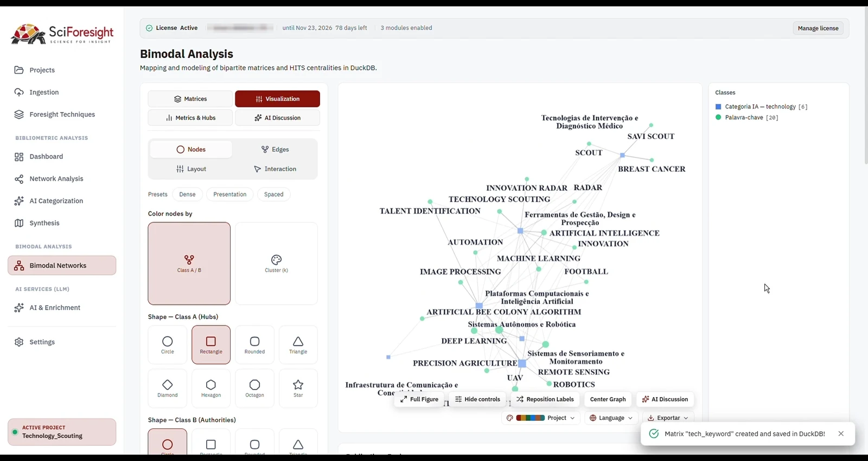The height and width of the screenshot is (461, 868).
Task: Select Rectangle shape for Class A hubs
Action: [211, 345]
